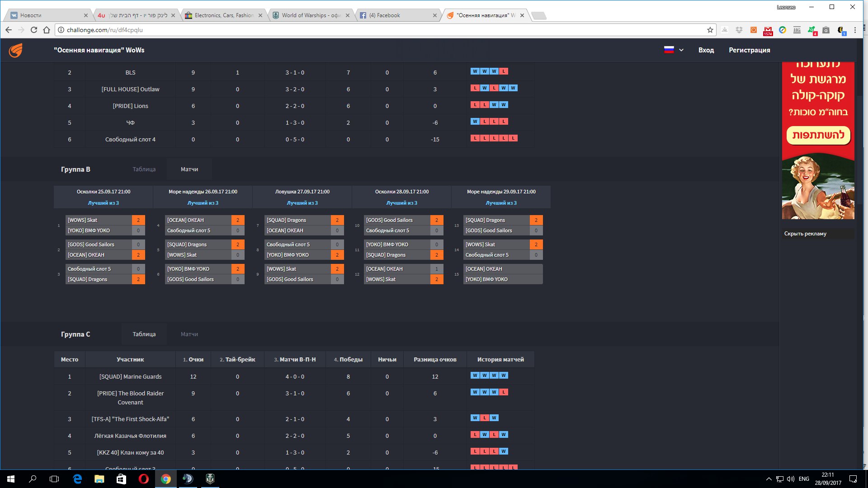868x488 pixels.
Task: Open match 15 OKEAH vs ВМФ YOKO
Action: [502, 274]
